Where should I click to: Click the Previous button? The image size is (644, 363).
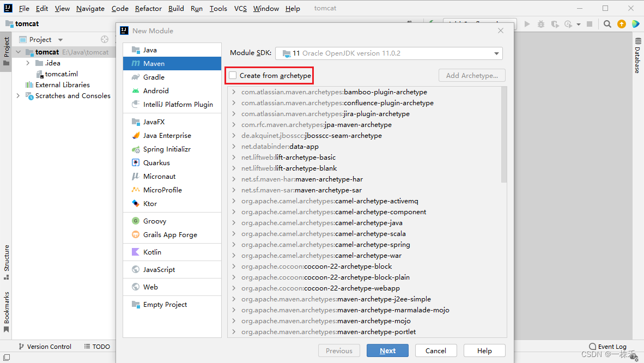click(x=339, y=350)
